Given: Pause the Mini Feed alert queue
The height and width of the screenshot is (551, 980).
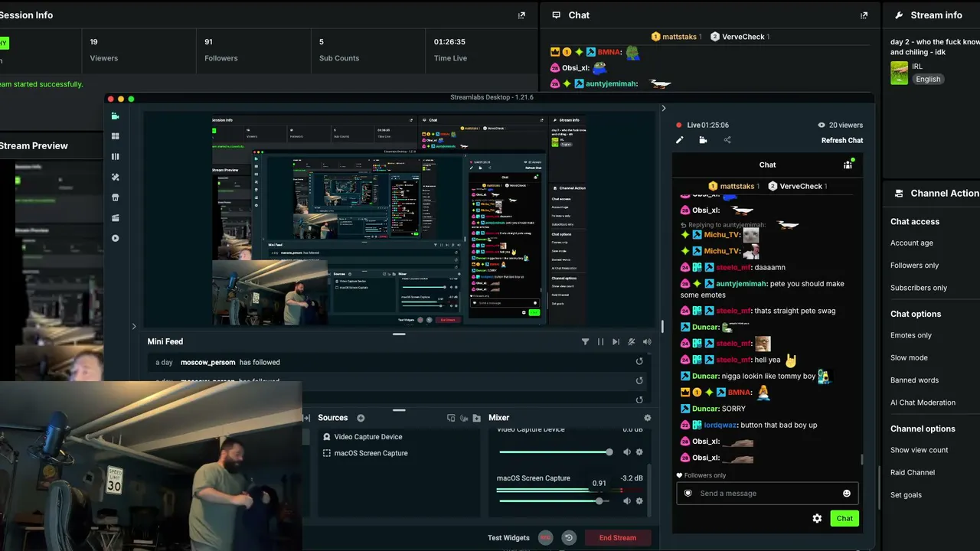Looking at the screenshot, I should click(601, 342).
